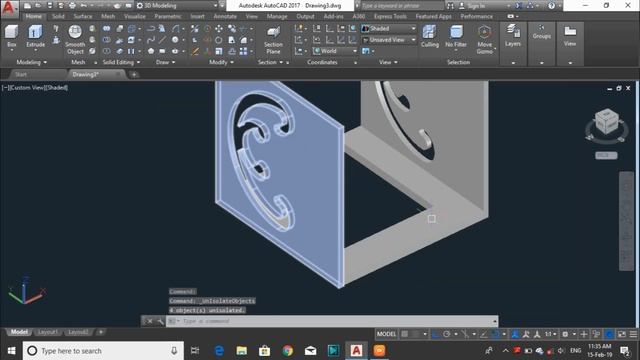
Task: Select the Box solid tool
Action: coord(11,36)
